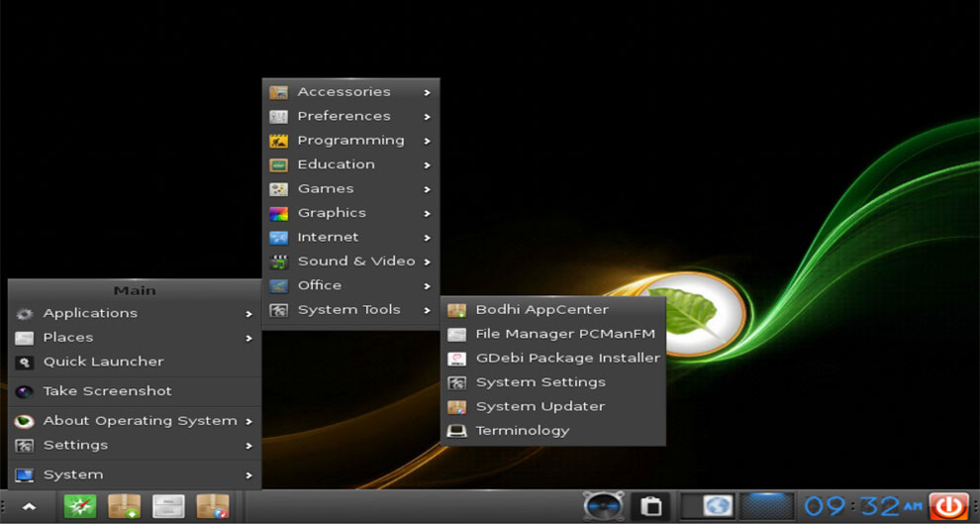Open package installer icon with green plus
The image size is (980, 524).
point(124,506)
